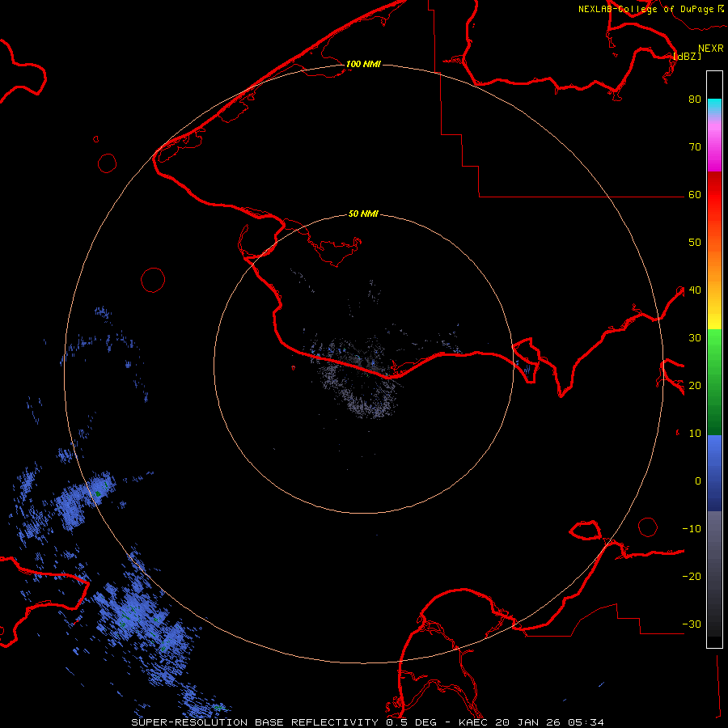Screen dimensions: 728x728
Task: Click the magenta segment of the dBZ color bar
Action: (x=714, y=149)
